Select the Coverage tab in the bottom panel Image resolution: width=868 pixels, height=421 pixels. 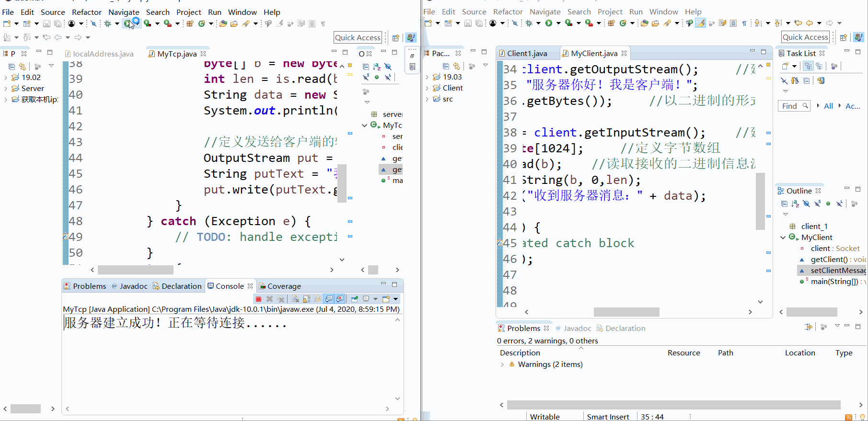[x=283, y=286]
